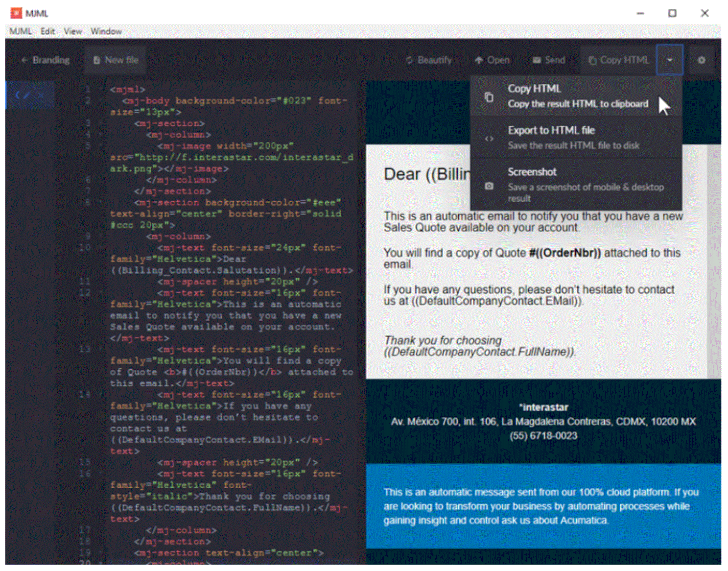This screenshot has width=728, height=571.
Task: Open the View menu
Action: click(73, 31)
